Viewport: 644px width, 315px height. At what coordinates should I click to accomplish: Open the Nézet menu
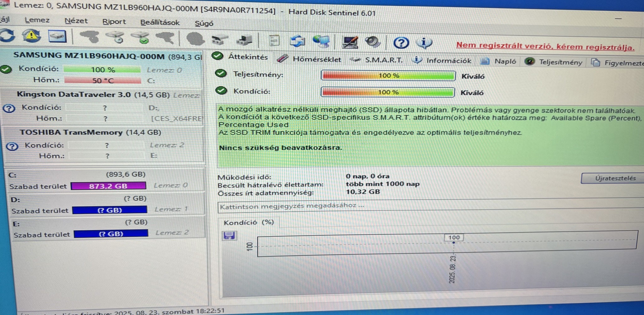click(x=76, y=21)
